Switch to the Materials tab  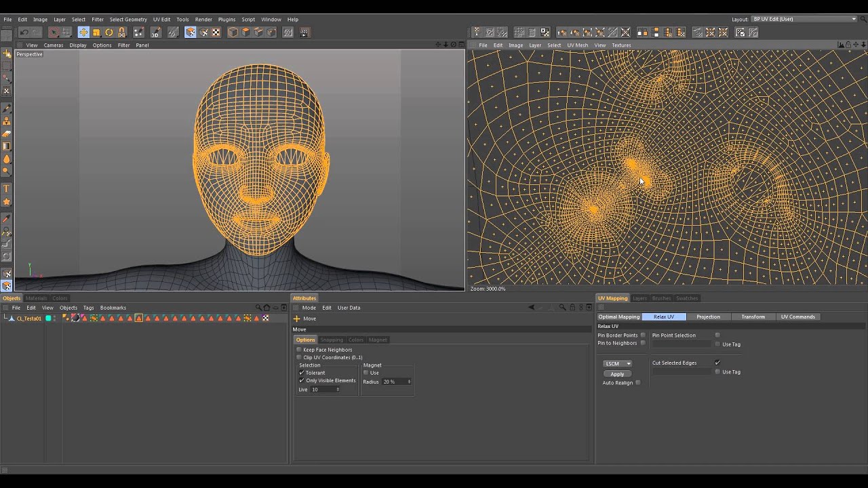[36, 298]
